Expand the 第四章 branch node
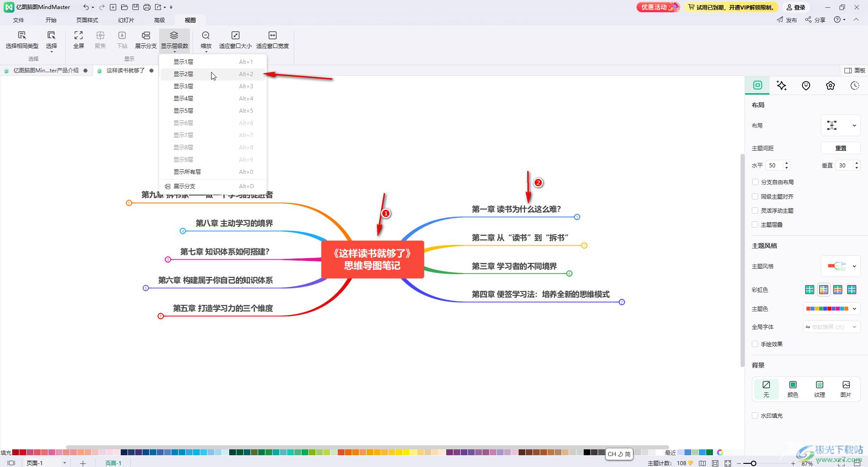This screenshot has height=467, width=868. tap(622, 302)
